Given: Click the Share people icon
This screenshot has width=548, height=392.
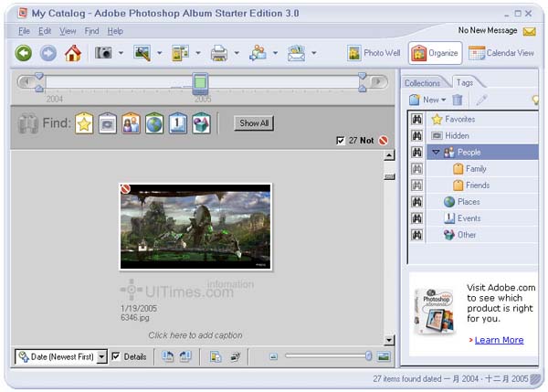Looking at the screenshot, I should [258, 53].
